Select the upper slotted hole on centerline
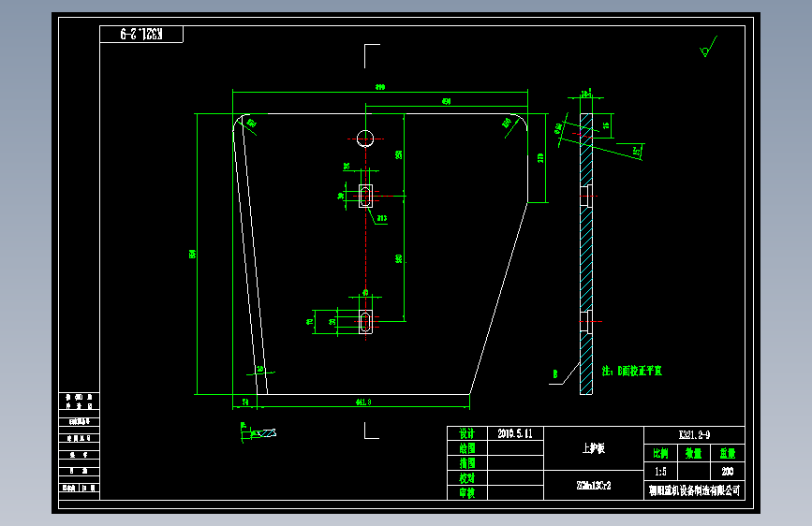The width and height of the screenshot is (812, 526). [x=365, y=197]
